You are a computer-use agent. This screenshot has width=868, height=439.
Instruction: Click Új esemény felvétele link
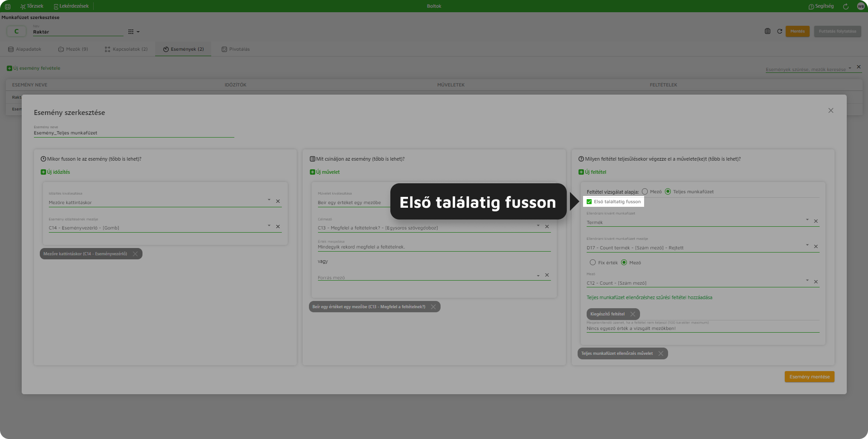coord(33,68)
